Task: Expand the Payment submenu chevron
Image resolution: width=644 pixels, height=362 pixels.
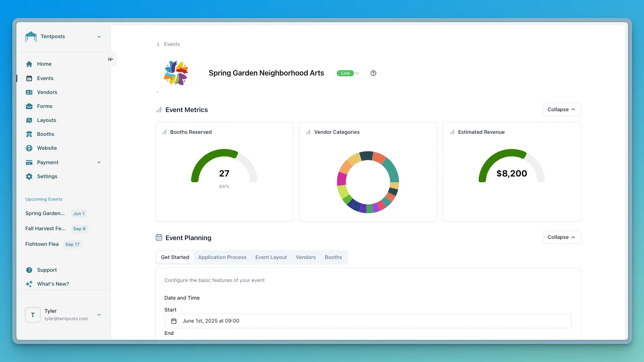Action: [x=99, y=163]
